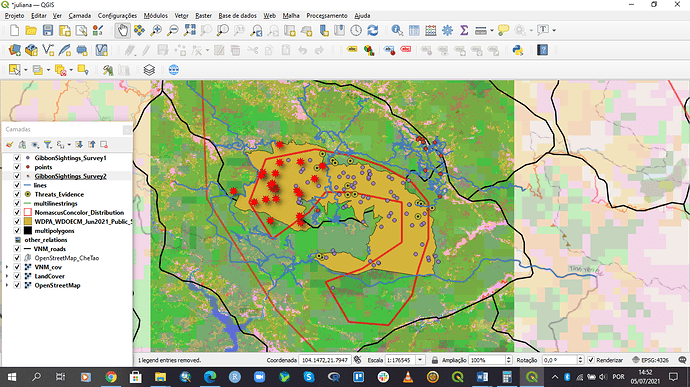Click the WDPA layer yellow color swatch

[28, 221]
